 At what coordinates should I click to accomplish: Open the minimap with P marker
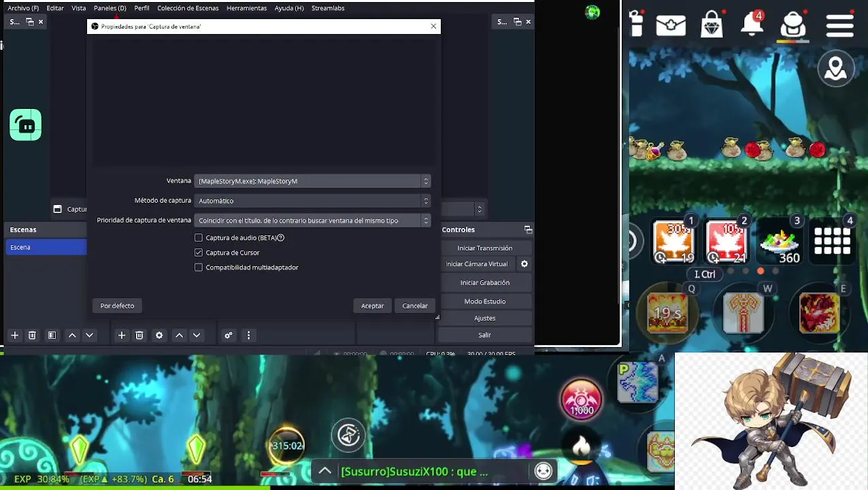637,382
